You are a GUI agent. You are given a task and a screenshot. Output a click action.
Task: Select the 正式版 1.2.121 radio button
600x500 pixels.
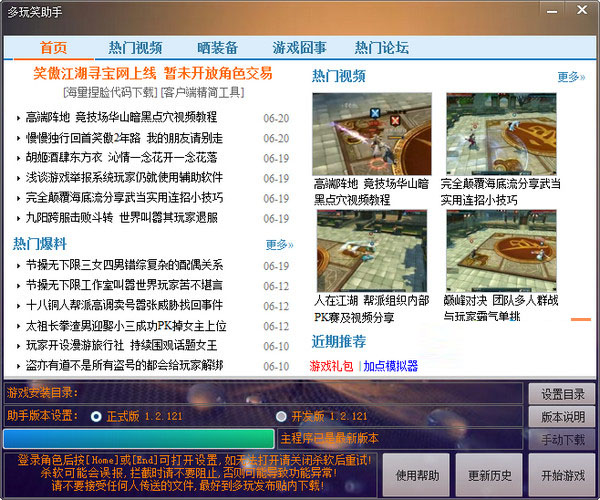coord(96,416)
